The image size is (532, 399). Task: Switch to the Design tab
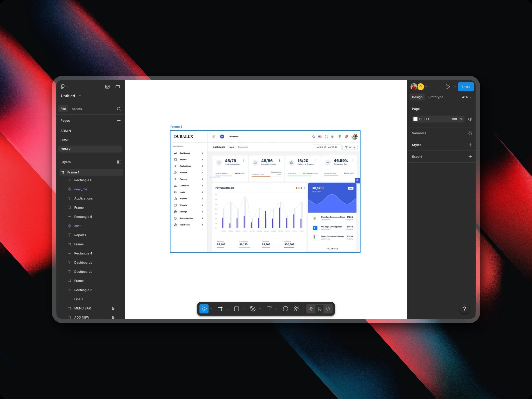417,97
